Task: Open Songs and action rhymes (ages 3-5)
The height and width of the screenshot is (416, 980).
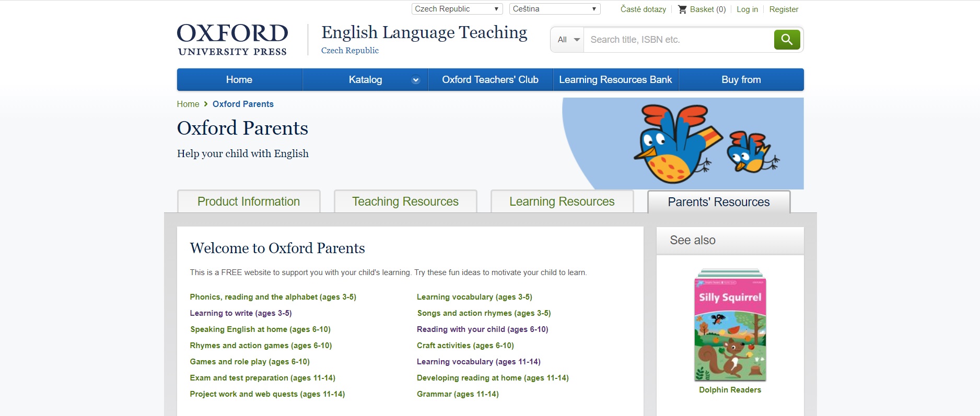Action: click(484, 313)
